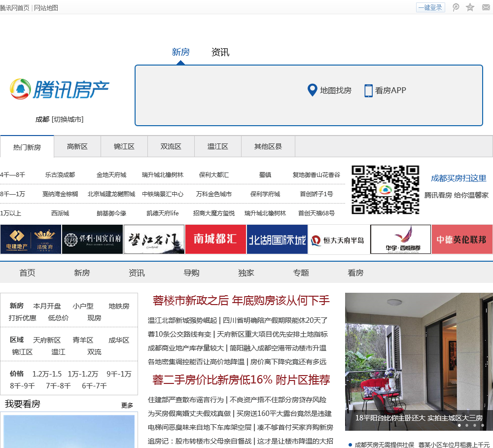Filter by price 1.2万-1.5
This screenshot has width=493, height=448.
coord(47,374)
